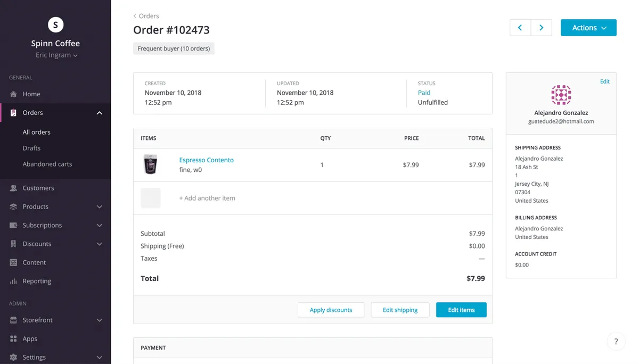Expand the Products sidebar section
This screenshot has height=364, width=639.
tap(100, 206)
